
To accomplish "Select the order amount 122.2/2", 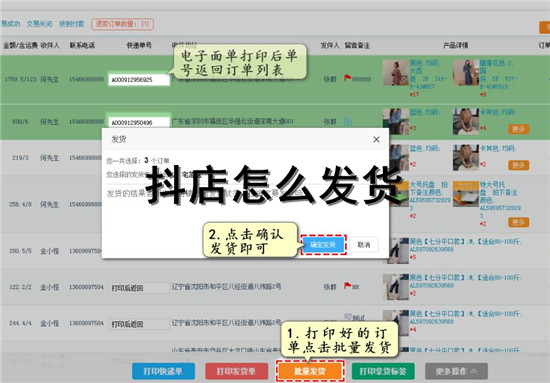I will pos(20,287).
